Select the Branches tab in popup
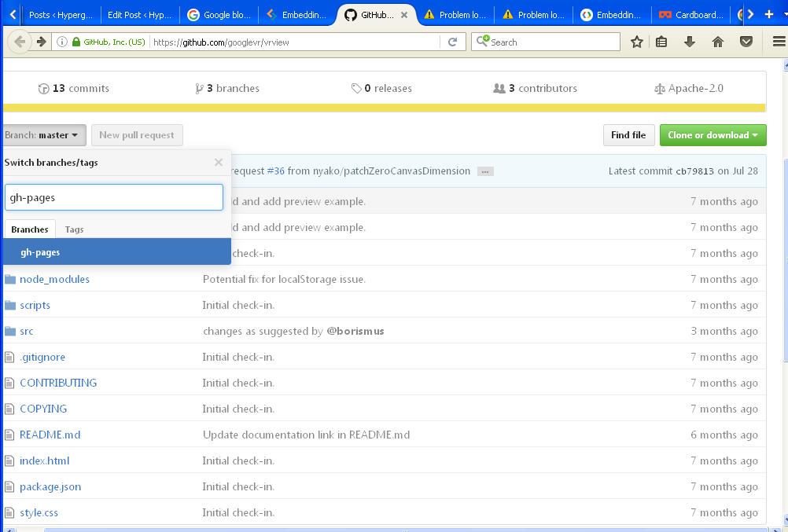Image resolution: width=788 pixels, height=532 pixels. point(30,229)
